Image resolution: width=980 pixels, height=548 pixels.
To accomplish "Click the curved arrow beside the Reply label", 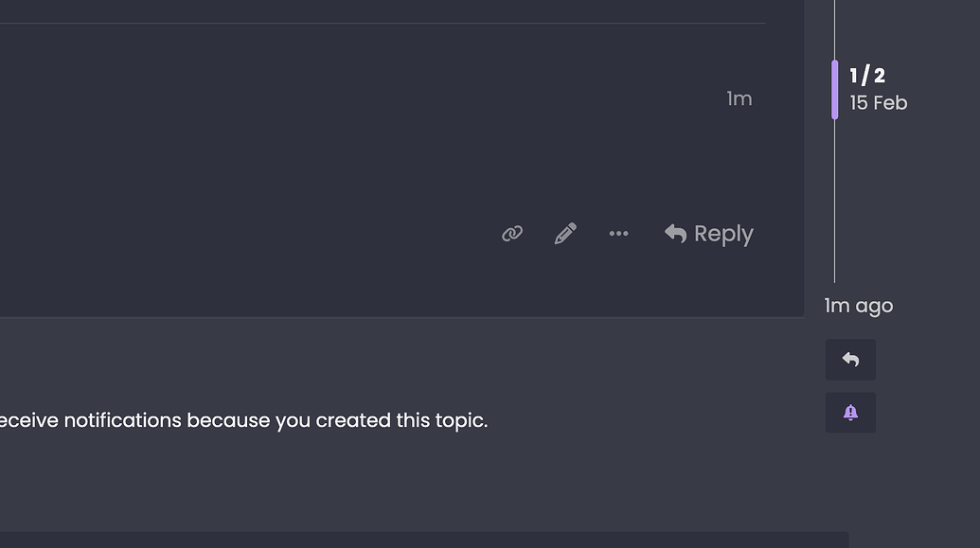I will (675, 233).
